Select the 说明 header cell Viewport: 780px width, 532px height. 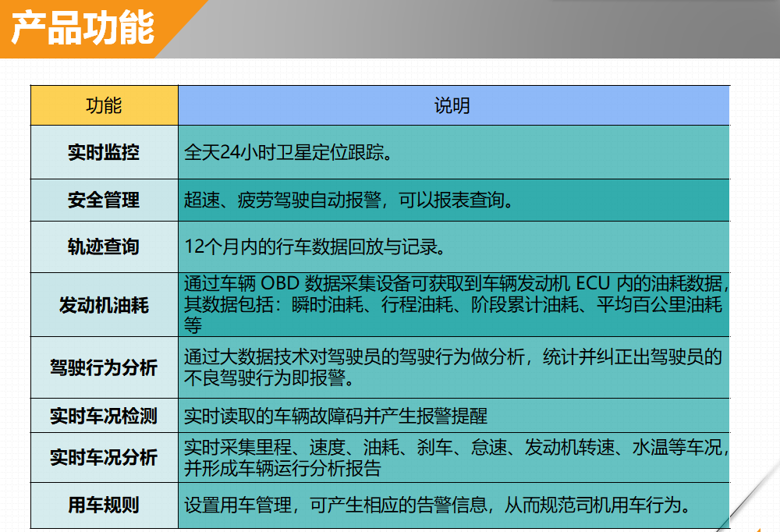pyautogui.click(x=454, y=105)
